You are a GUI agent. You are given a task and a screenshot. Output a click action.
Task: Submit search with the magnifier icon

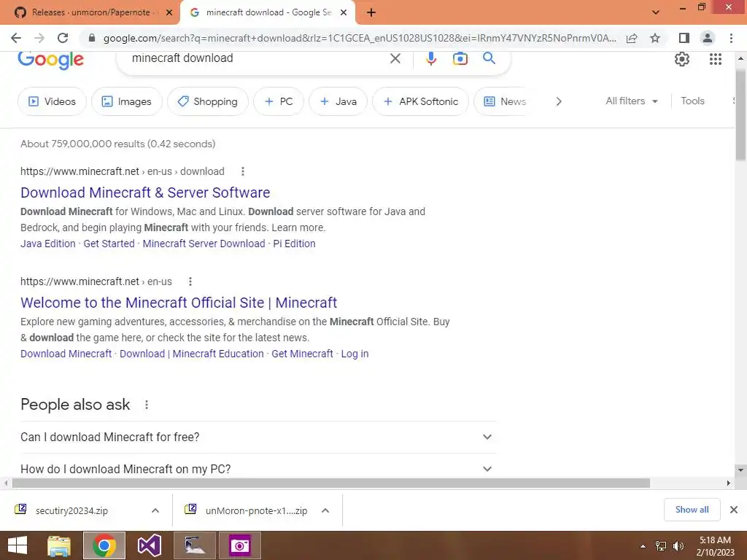pyautogui.click(x=489, y=58)
